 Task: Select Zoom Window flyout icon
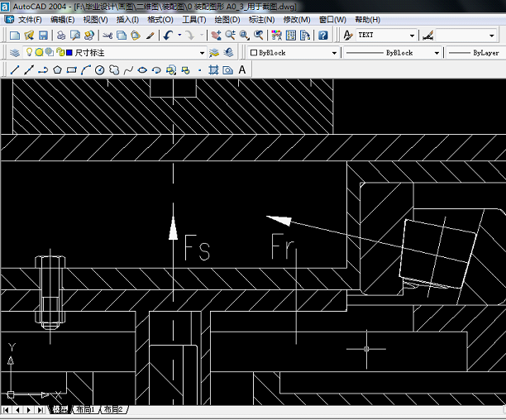pos(244,36)
